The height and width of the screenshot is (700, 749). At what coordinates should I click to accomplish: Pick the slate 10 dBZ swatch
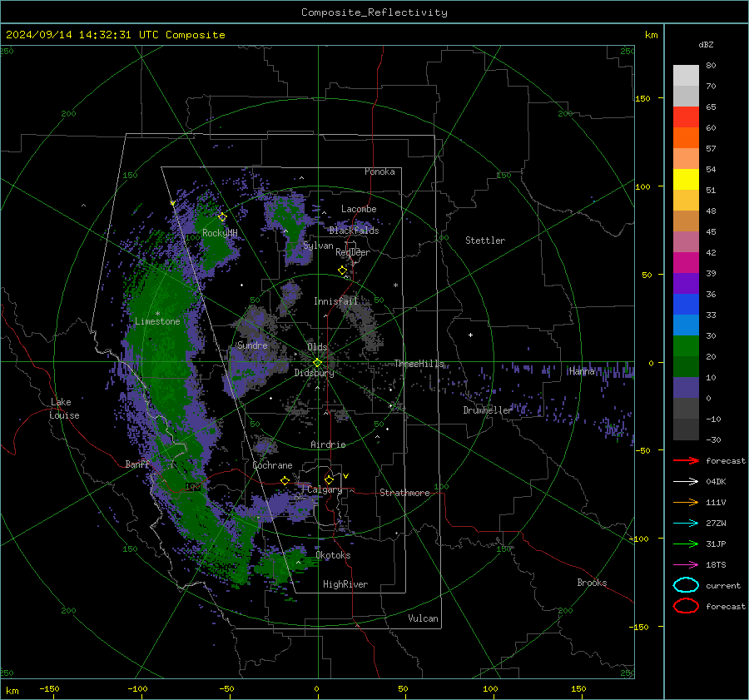tap(686, 387)
